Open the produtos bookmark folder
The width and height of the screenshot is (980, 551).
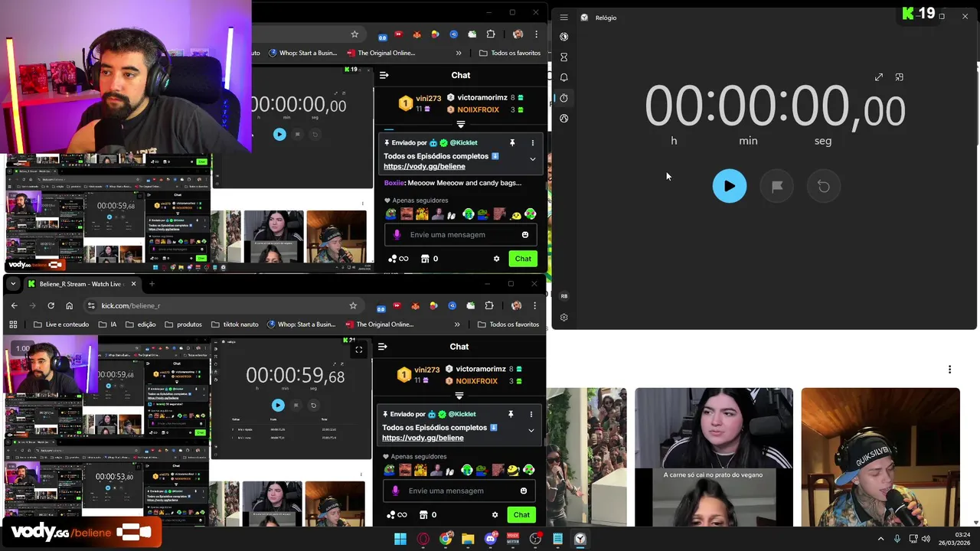tap(183, 324)
